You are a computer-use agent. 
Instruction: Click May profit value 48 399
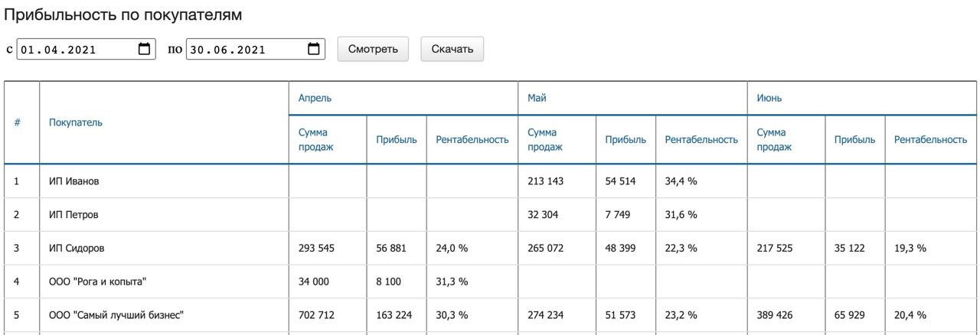click(620, 249)
